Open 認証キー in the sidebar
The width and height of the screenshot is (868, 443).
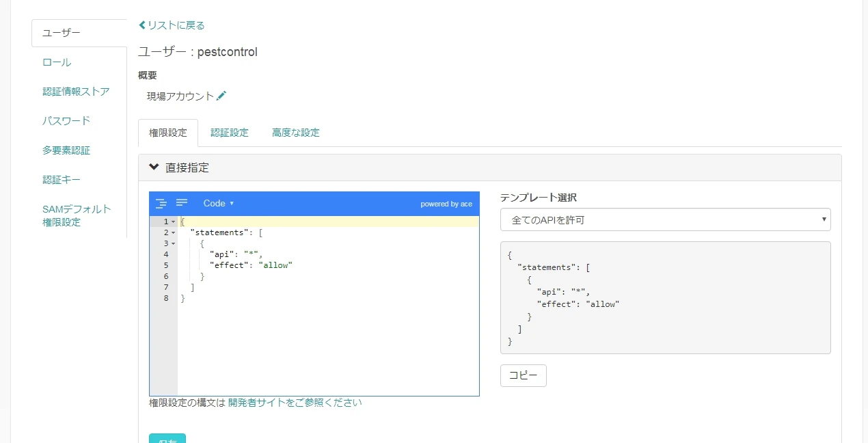62,180
